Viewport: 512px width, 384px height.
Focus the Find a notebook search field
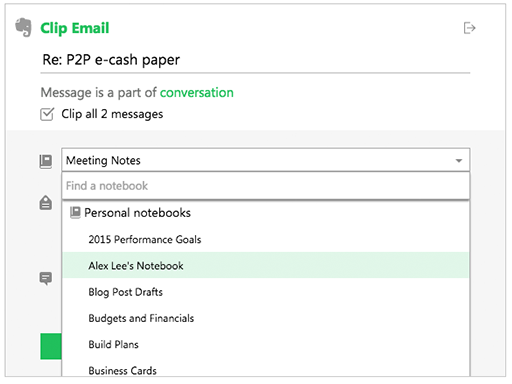[x=266, y=186]
